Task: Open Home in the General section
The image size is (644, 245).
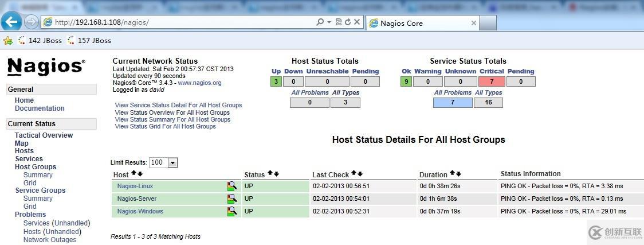Action: (x=24, y=100)
